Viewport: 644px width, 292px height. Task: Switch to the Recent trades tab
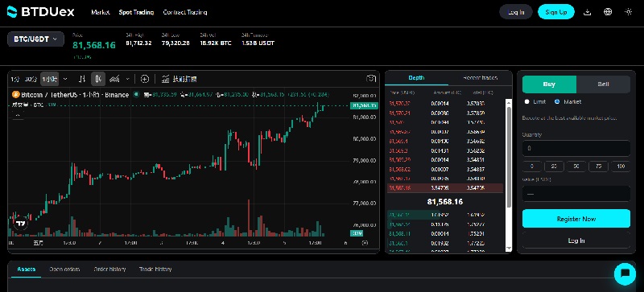[x=480, y=77]
